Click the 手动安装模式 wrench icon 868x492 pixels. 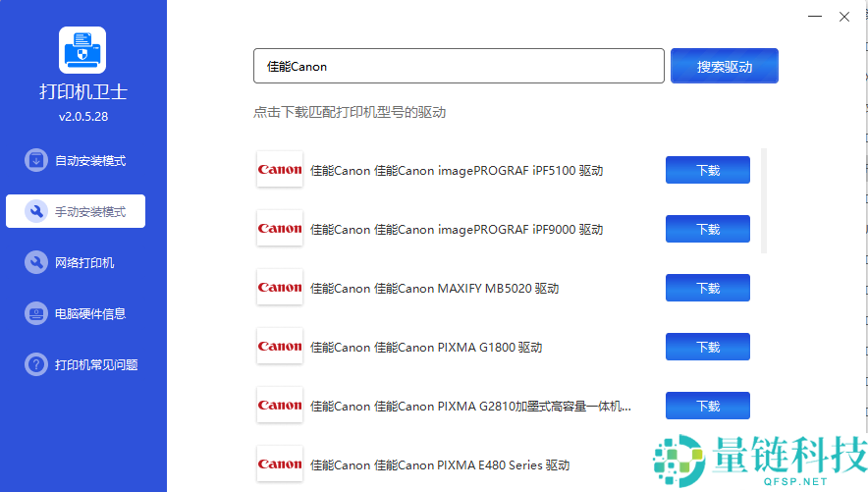click(x=36, y=211)
